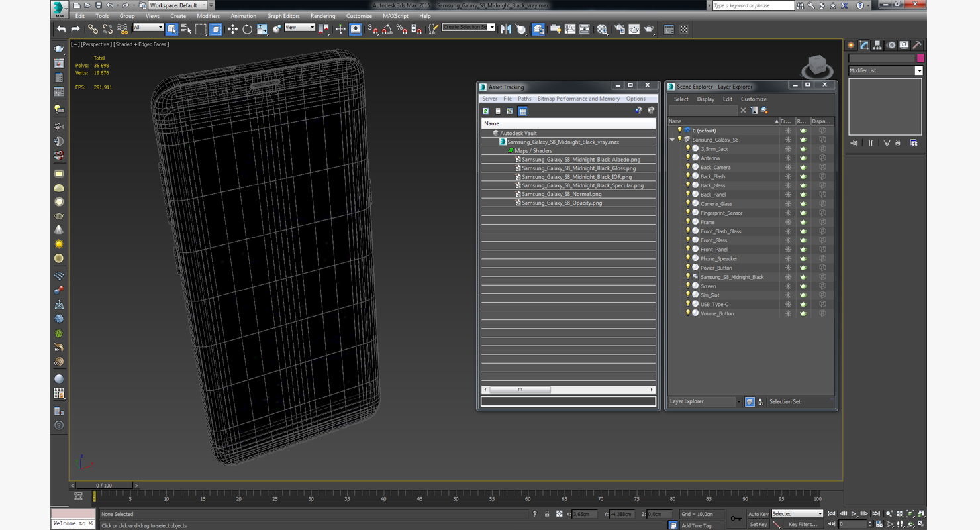Click the Refresh icon in Asset Tracking

(485, 111)
